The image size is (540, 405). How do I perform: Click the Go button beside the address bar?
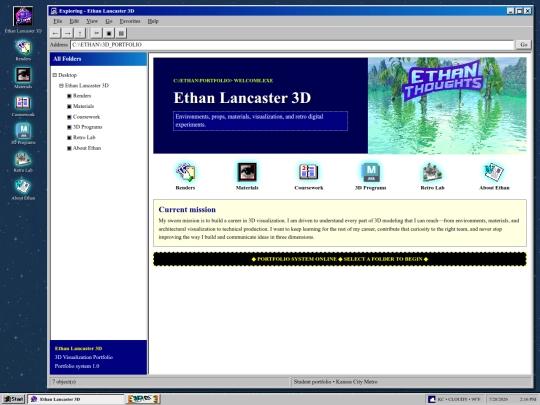(523, 44)
